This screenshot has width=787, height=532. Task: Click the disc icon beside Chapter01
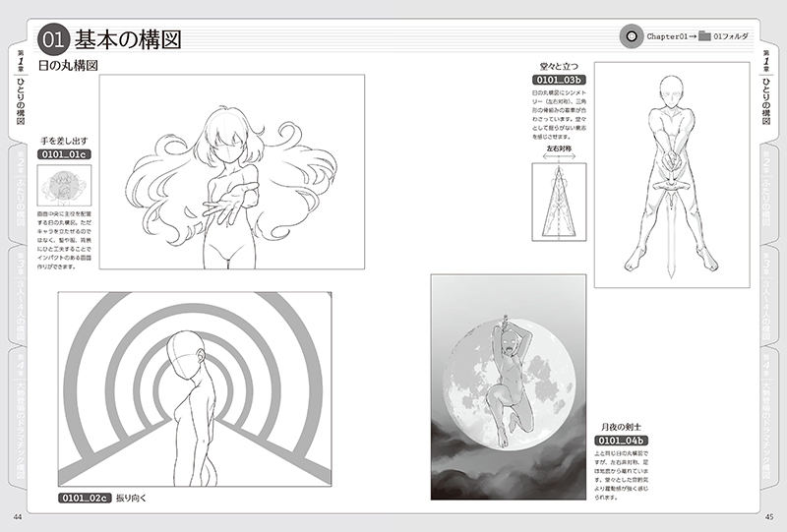click(x=628, y=36)
